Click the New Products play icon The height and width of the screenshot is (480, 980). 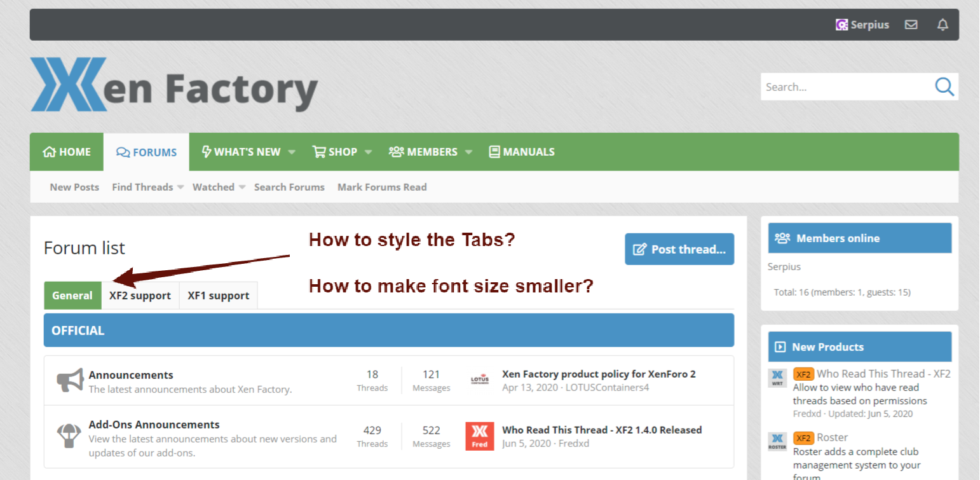(x=780, y=347)
